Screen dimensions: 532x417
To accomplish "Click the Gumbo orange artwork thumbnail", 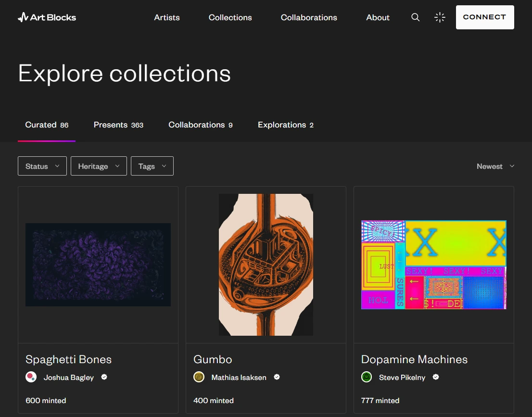I will point(266,265).
